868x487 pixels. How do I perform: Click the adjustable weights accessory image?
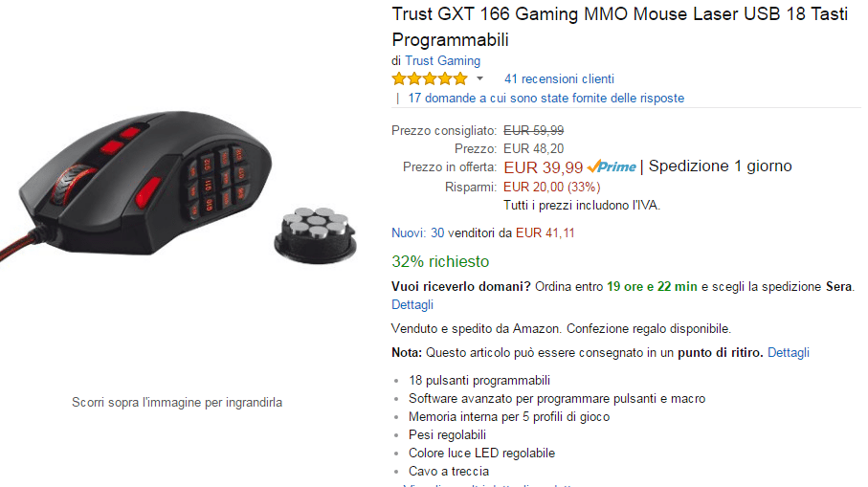coord(315,235)
